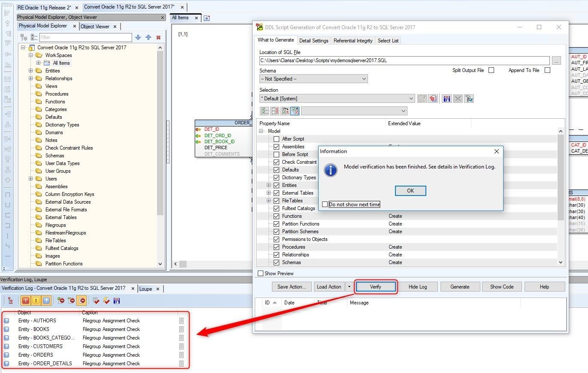Click the blue up arrow beside Filter
Screen dimensions: 588x373
(148, 37)
